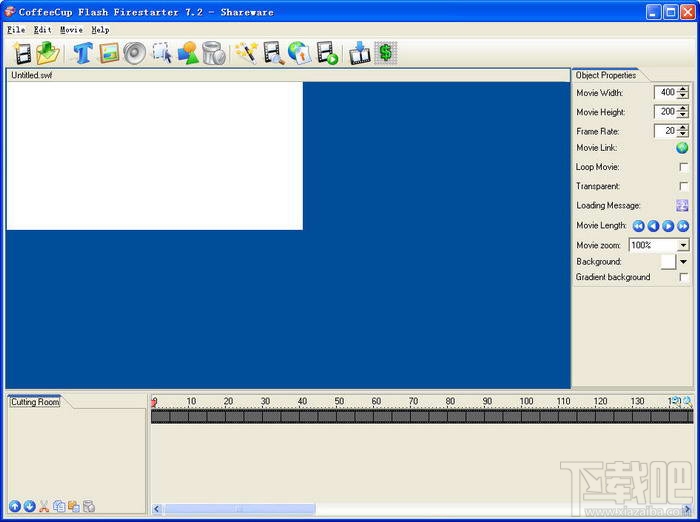The image size is (700, 522).
Task: Click the New Movie filmstrip icon
Action: pos(22,53)
